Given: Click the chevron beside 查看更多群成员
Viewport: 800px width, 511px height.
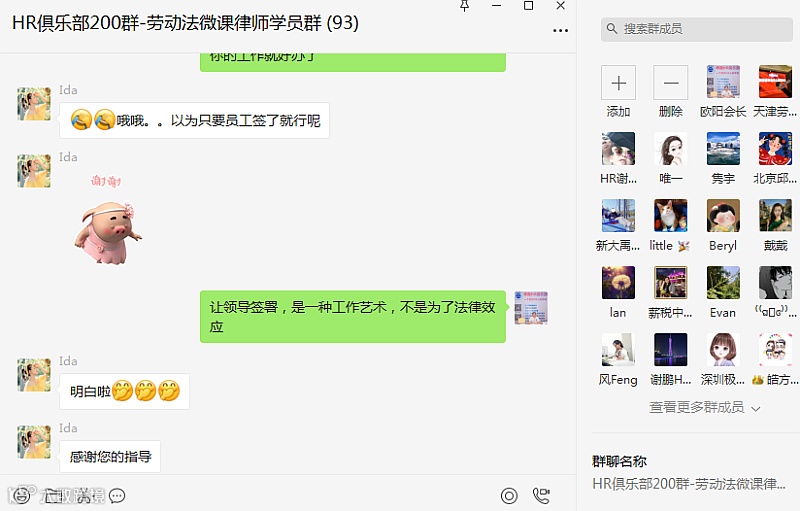Looking at the screenshot, I should coord(756,408).
